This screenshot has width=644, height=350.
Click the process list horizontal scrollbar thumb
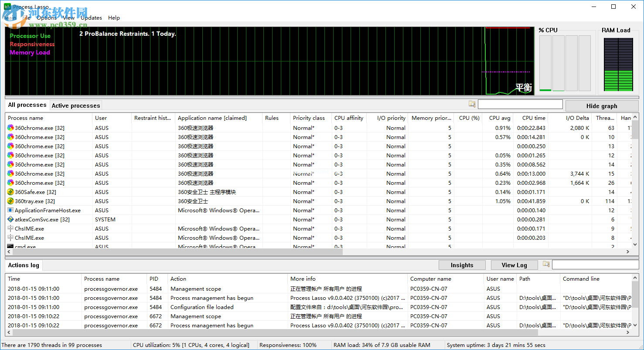coord(177,251)
